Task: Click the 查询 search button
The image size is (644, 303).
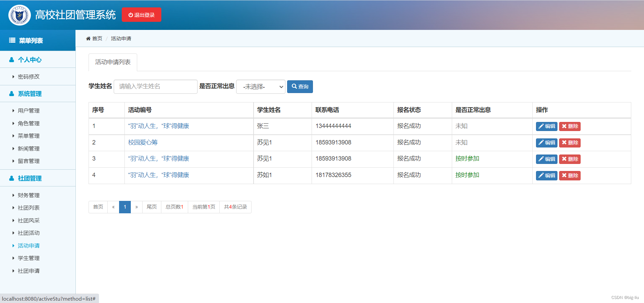Action: click(x=300, y=87)
